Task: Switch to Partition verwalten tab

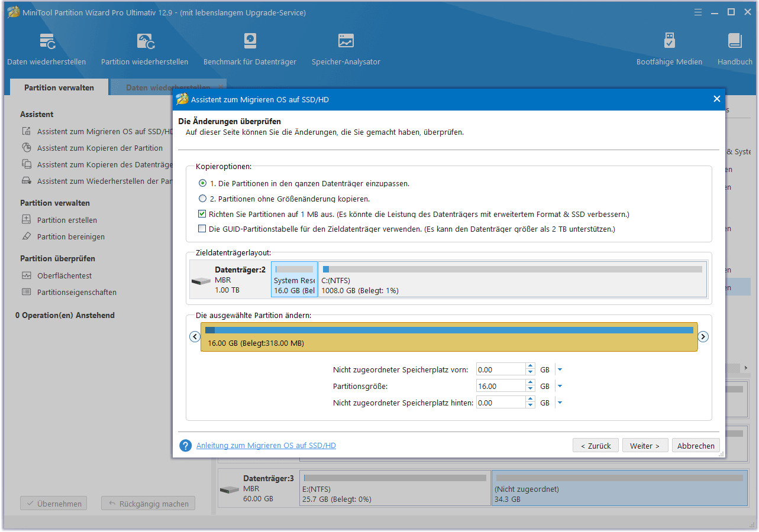Action: (x=59, y=87)
